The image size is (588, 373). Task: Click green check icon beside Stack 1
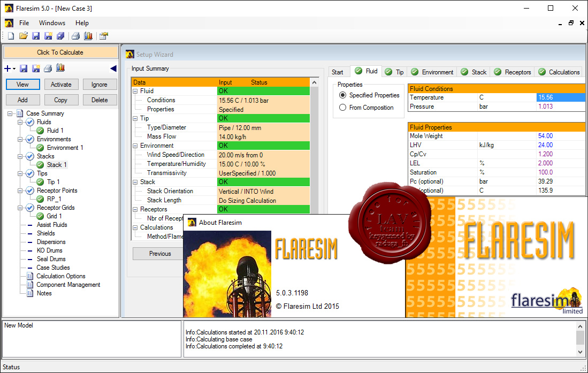(40, 165)
